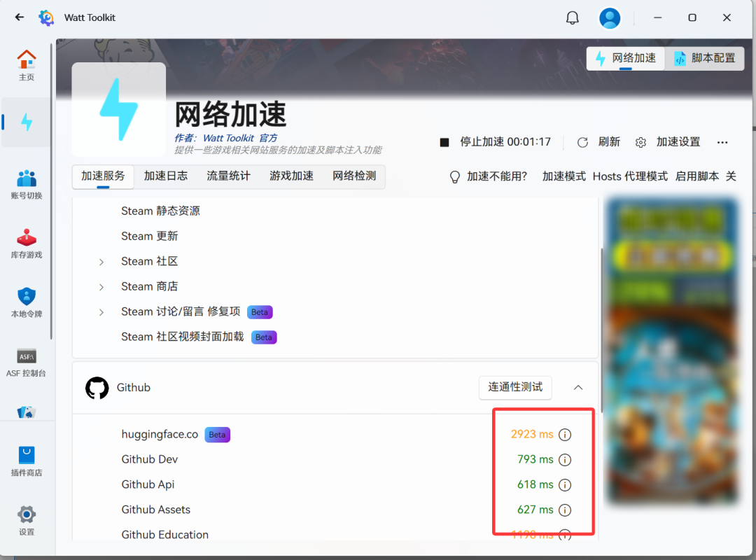756x560 pixels.
Task: Collapse the Github section chevron
Action: [x=578, y=388]
